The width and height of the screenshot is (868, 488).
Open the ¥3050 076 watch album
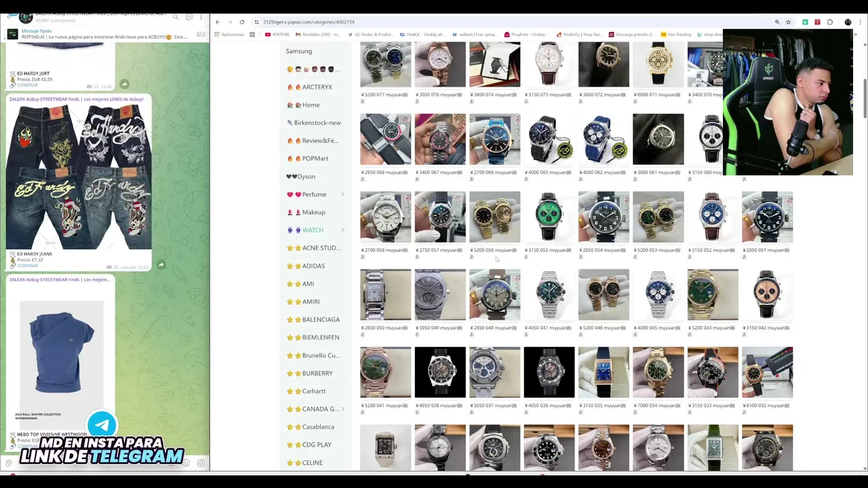(440, 64)
